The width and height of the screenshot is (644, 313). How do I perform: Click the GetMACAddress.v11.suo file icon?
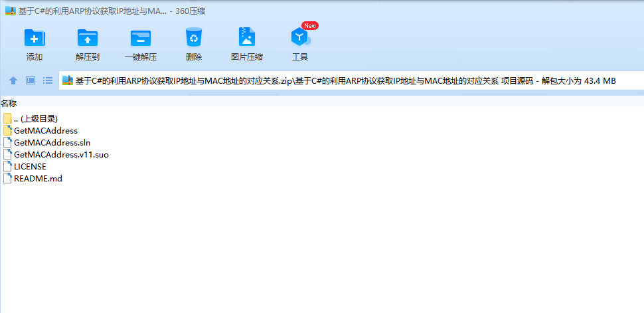[x=7, y=155]
